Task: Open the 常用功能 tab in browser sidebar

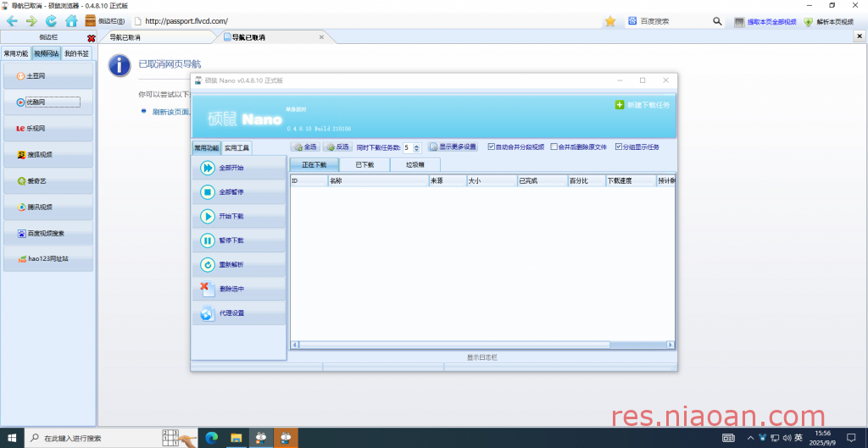Action: tap(15, 53)
